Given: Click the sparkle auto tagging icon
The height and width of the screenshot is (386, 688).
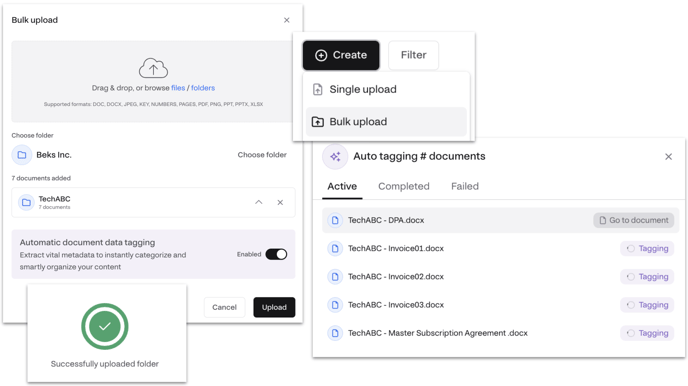Looking at the screenshot, I should [335, 157].
